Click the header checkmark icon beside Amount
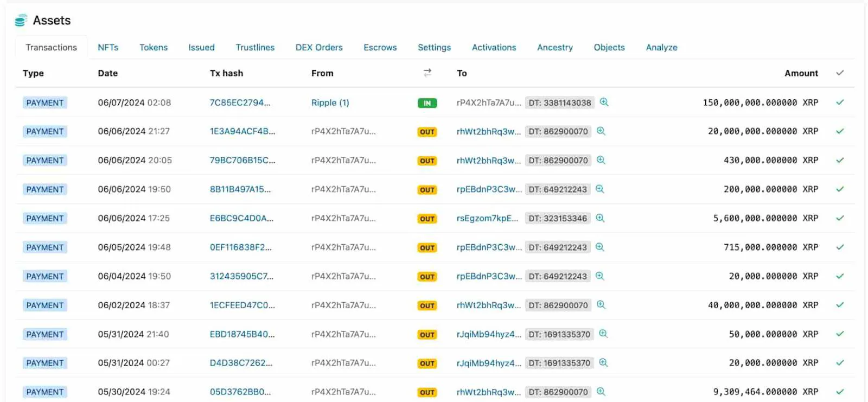The image size is (868, 402). click(840, 73)
